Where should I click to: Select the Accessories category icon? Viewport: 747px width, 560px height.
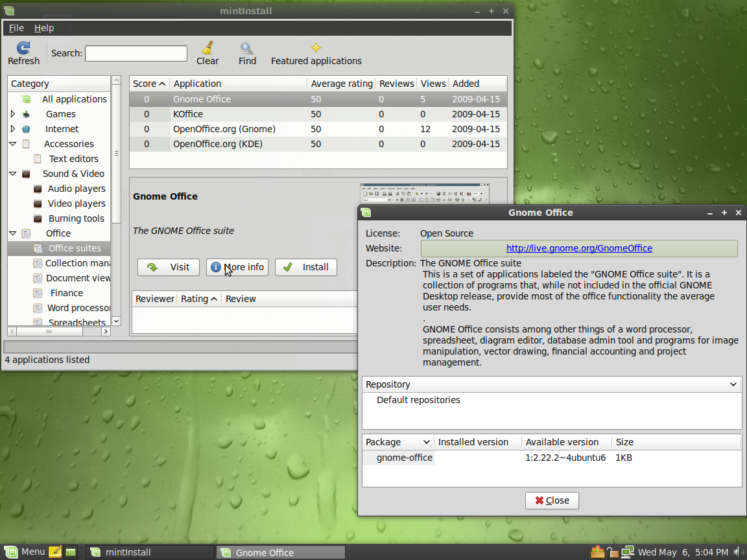click(26, 144)
